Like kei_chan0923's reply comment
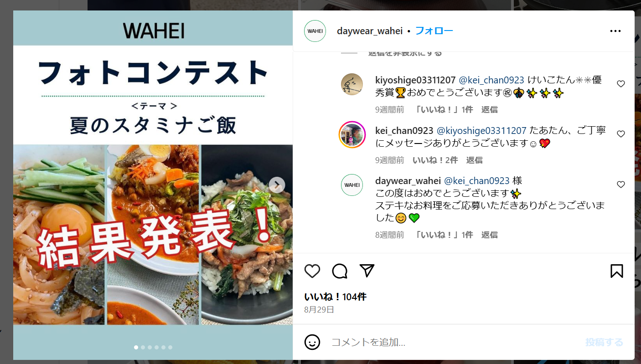Screen dimensions: 641x364 click(x=620, y=134)
